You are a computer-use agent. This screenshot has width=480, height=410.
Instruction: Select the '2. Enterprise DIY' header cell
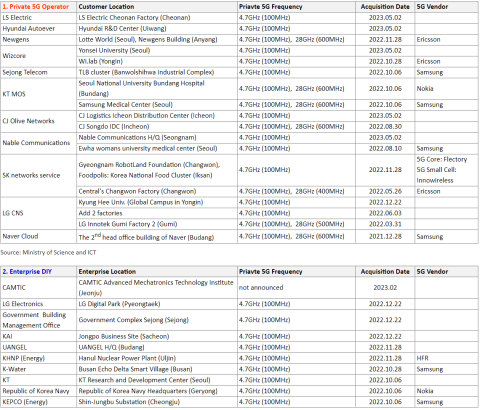click(x=39, y=272)
